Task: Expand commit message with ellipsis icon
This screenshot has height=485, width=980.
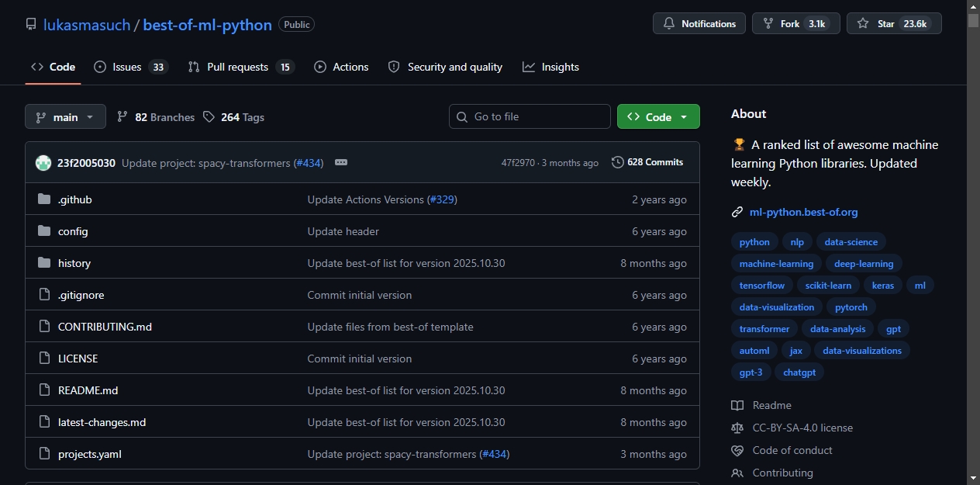Action: (x=341, y=163)
